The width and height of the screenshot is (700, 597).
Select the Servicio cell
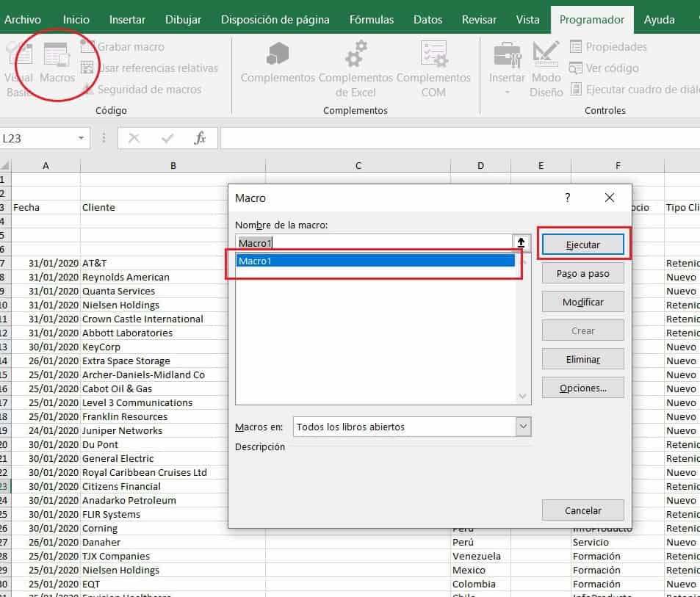[618, 542]
